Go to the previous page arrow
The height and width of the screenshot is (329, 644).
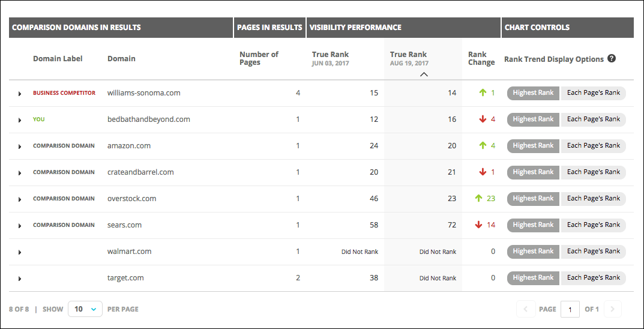[526, 309]
